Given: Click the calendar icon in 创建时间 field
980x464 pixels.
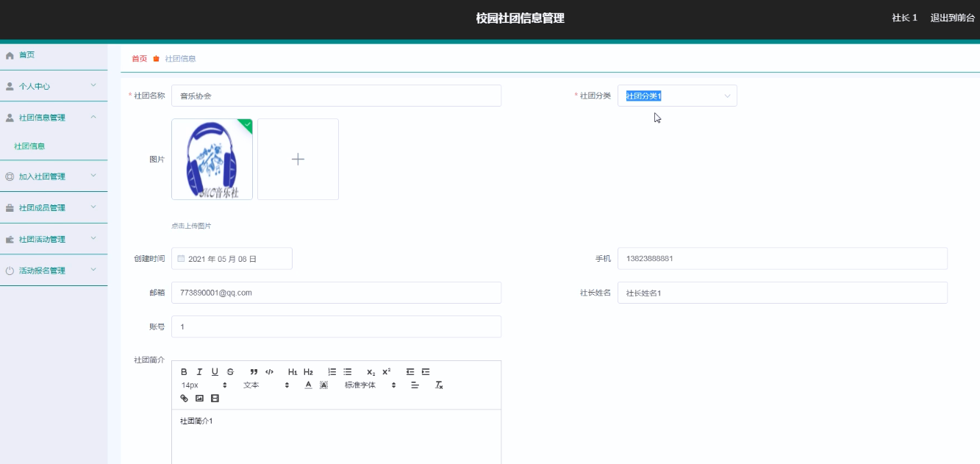Looking at the screenshot, I should pyautogui.click(x=181, y=259).
